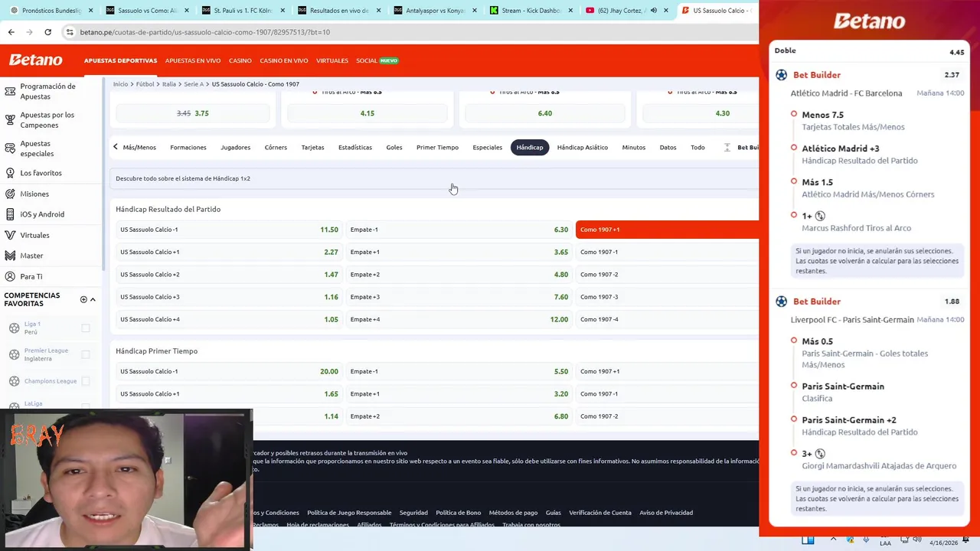The image size is (980, 551).
Task: Click player icon next to Mamardashvili 3+
Action: point(820,454)
